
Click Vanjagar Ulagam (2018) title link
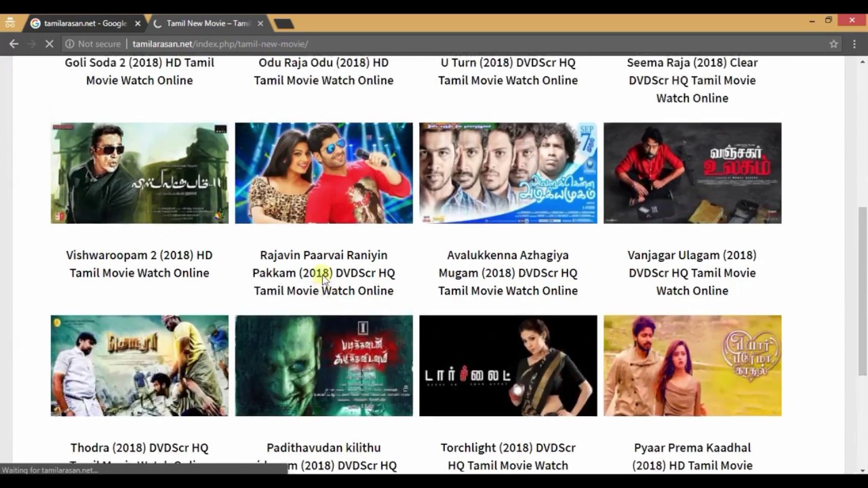tap(692, 272)
